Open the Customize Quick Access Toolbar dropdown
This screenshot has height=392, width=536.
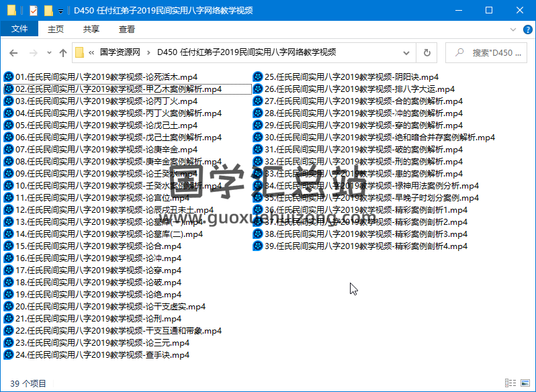(60, 11)
